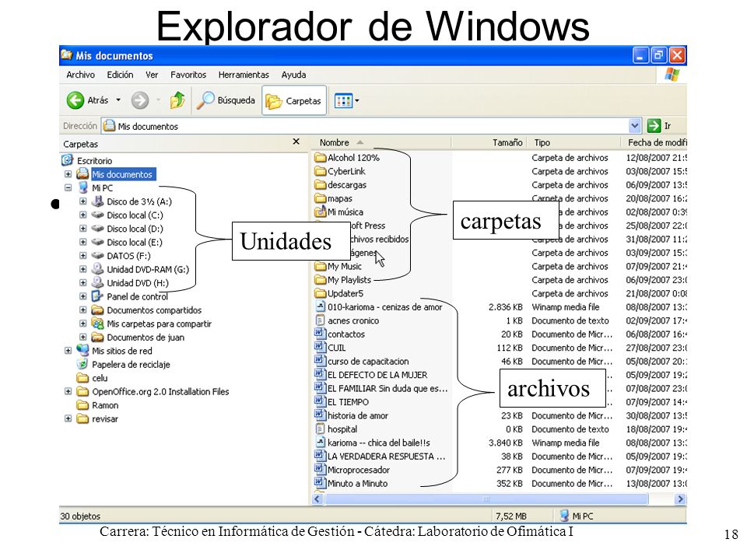Go back with the Atrás arrow icon

tap(75, 100)
